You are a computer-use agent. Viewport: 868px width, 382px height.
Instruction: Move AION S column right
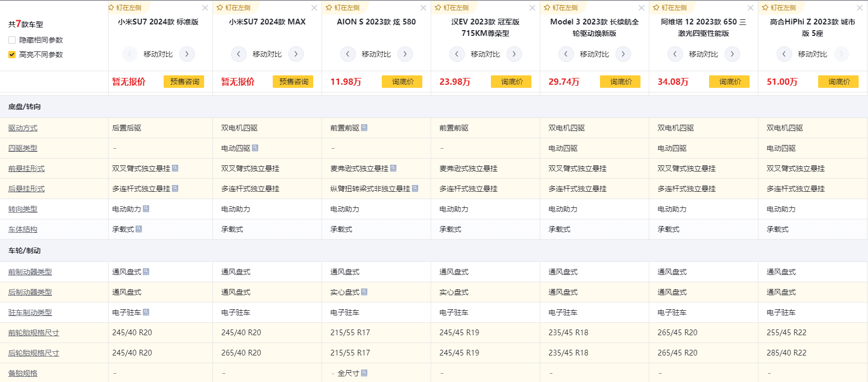point(405,54)
